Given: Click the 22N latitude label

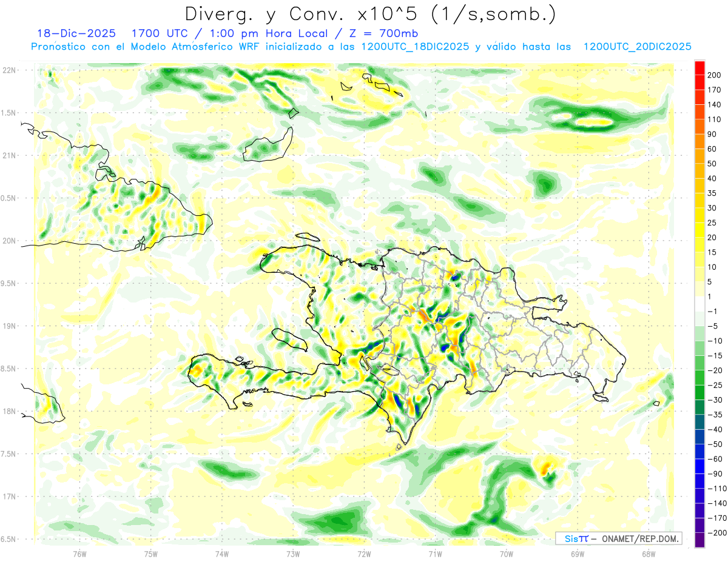Looking at the screenshot, I should [x=10, y=70].
